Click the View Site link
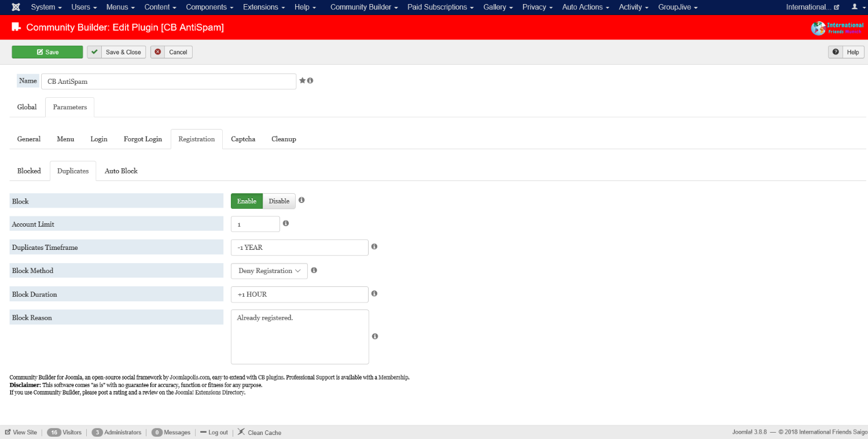The width and height of the screenshot is (868, 439). 21,432
